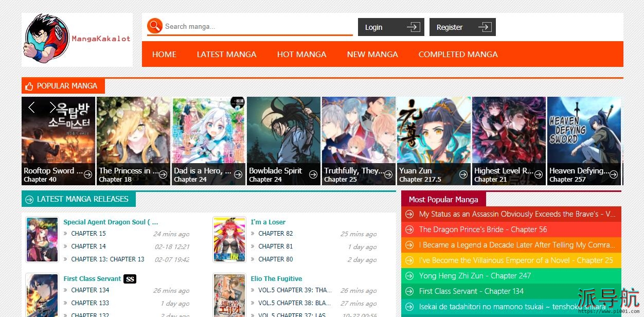
Task: Click the POPULAR MANGA section header
Action: coord(63,86)
